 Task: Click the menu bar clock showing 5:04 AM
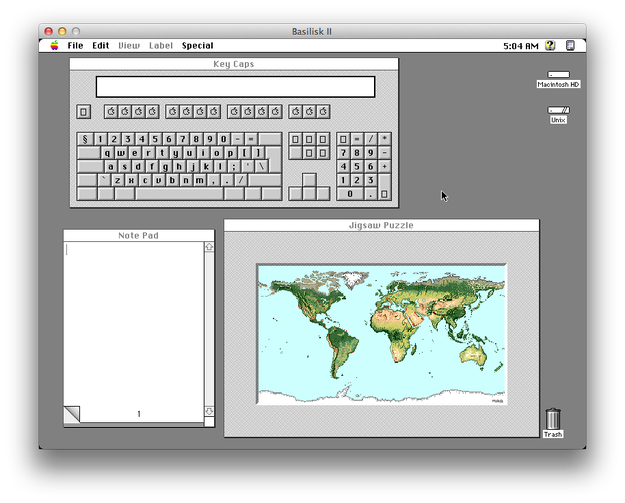(x=521, y=46)
